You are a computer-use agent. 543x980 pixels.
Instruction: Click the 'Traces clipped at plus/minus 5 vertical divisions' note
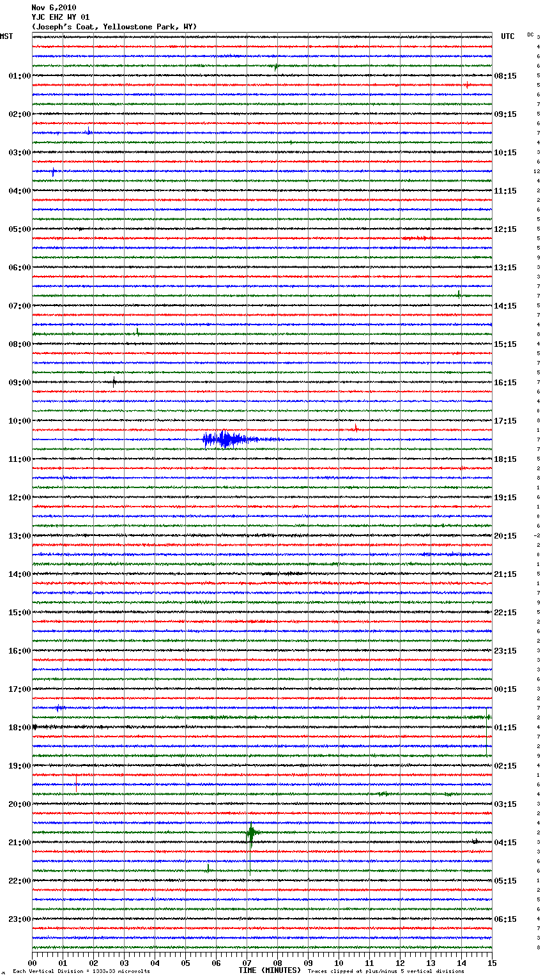tap(386, 972)
